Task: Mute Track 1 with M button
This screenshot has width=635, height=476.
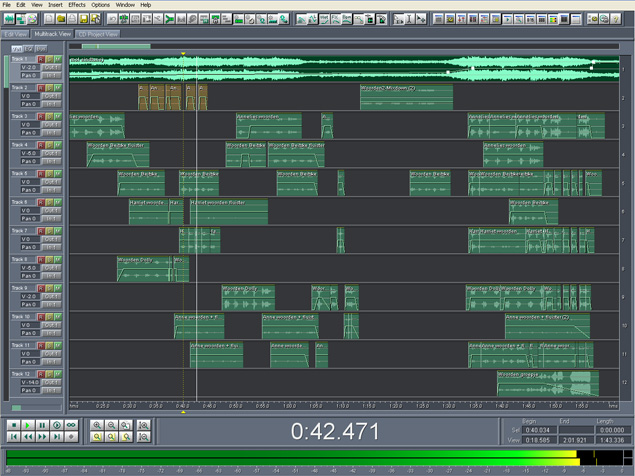Action: [58, 60]
